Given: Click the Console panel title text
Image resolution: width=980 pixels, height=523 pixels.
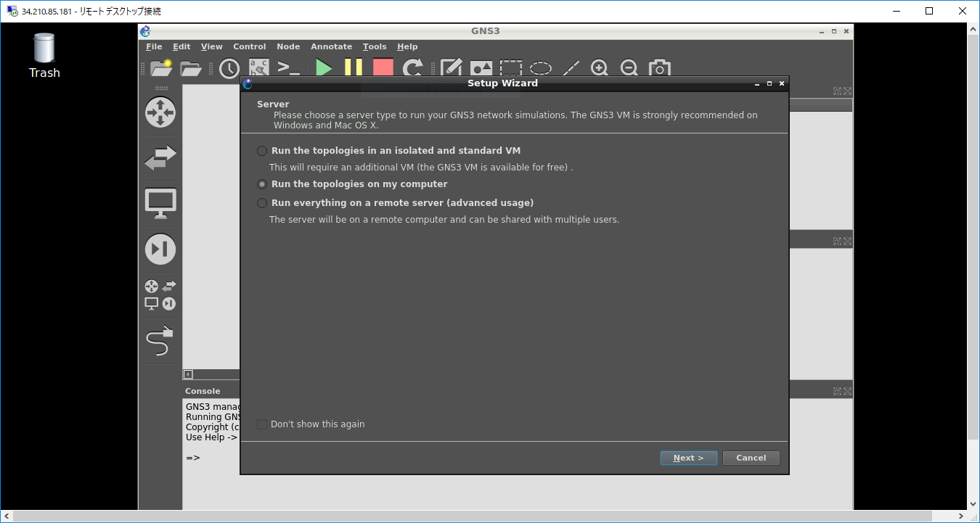Looking at the screenshot, I should 203,391.
